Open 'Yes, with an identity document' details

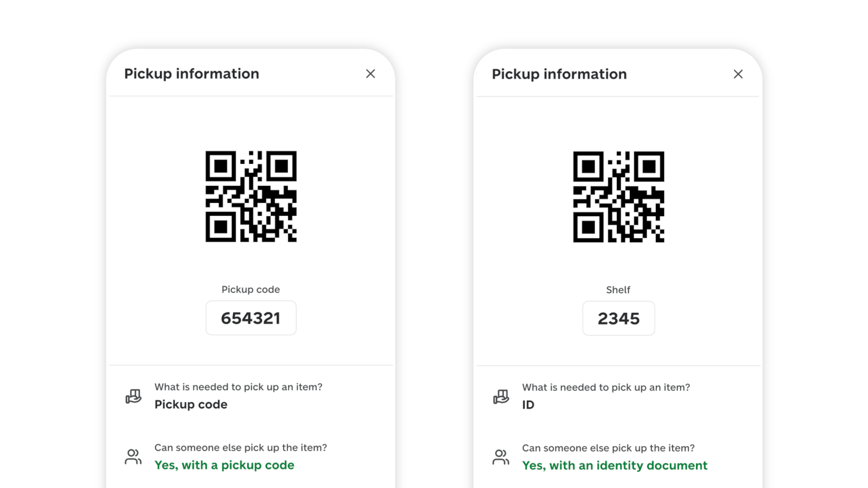(x=614, y=465)
